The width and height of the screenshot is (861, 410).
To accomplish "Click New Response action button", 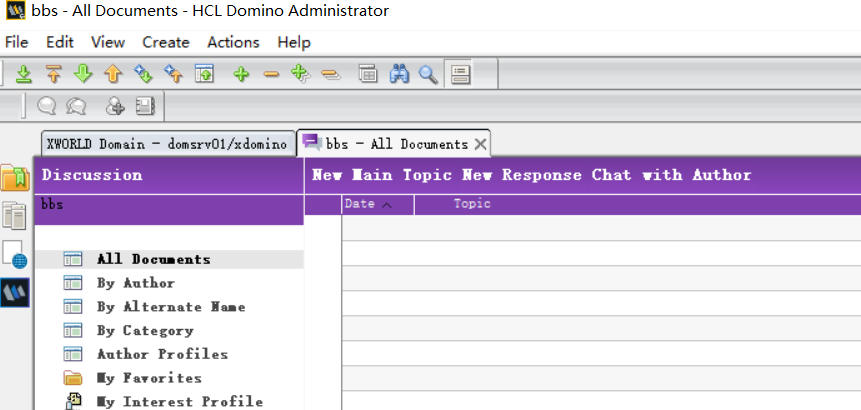I will pos(522,175).
